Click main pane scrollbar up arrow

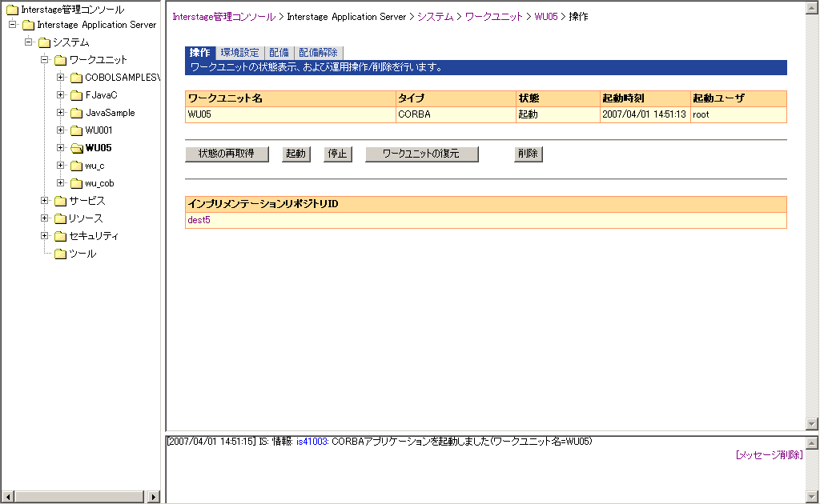coord(812,8)
